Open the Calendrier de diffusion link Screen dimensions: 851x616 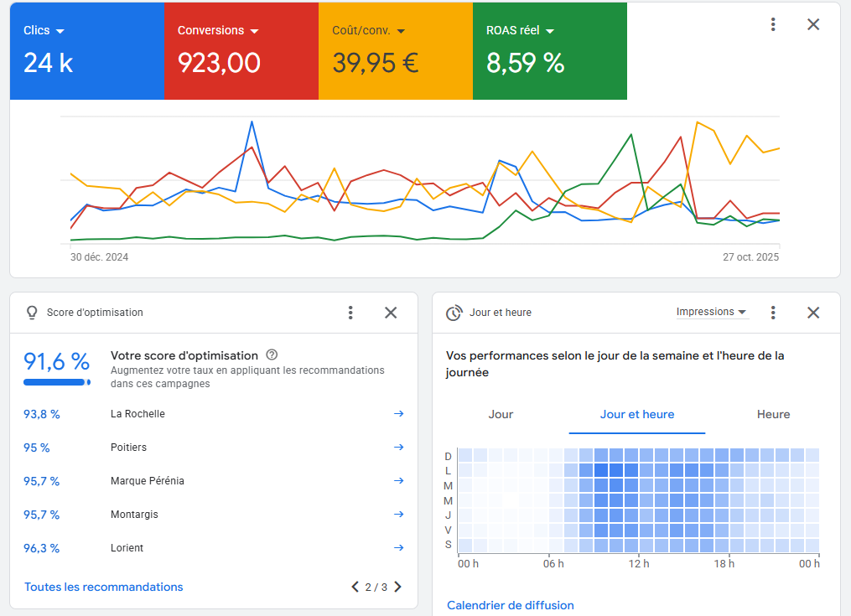point(510,605)
